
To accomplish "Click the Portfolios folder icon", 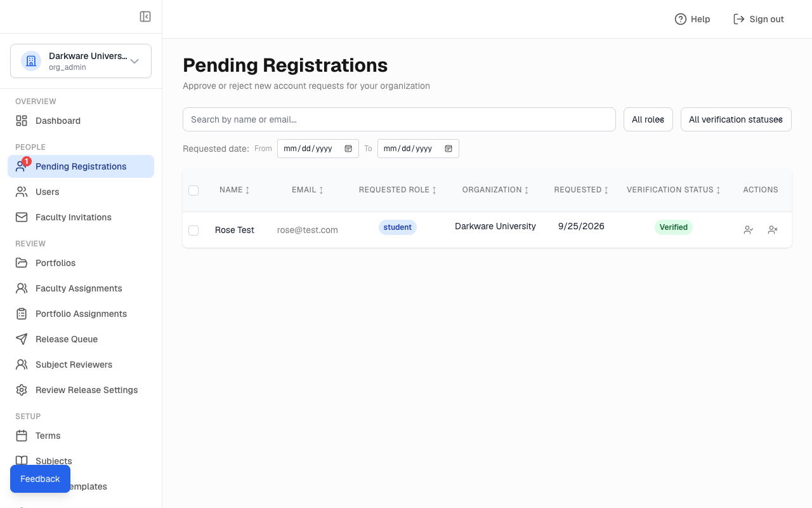I will (x=22, y=263).
